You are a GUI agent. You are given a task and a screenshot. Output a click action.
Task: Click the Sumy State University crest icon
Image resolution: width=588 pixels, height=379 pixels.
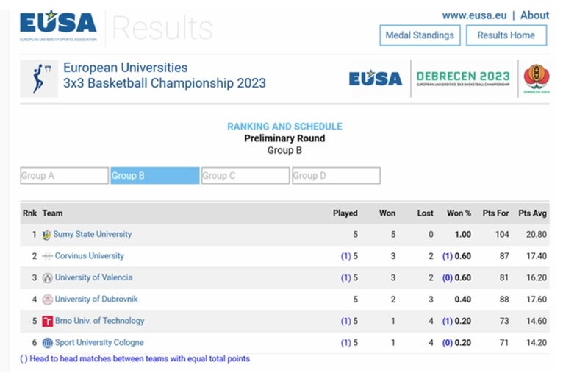coord(47,235)
